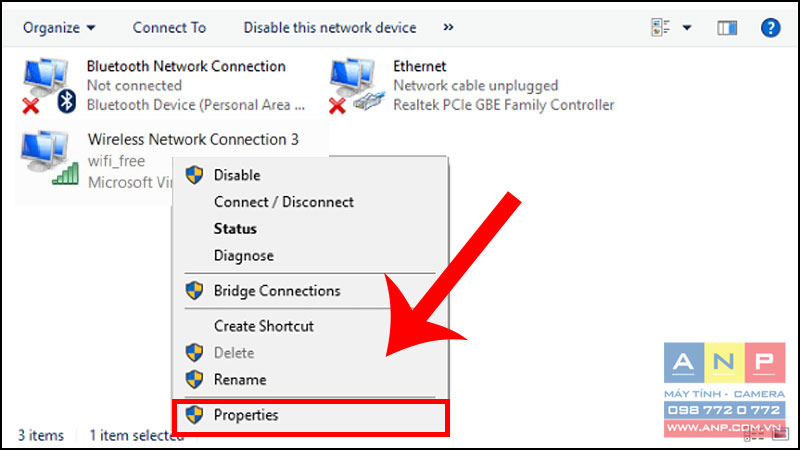
Task: Click Disable this network device
Action: pos(330,28)
